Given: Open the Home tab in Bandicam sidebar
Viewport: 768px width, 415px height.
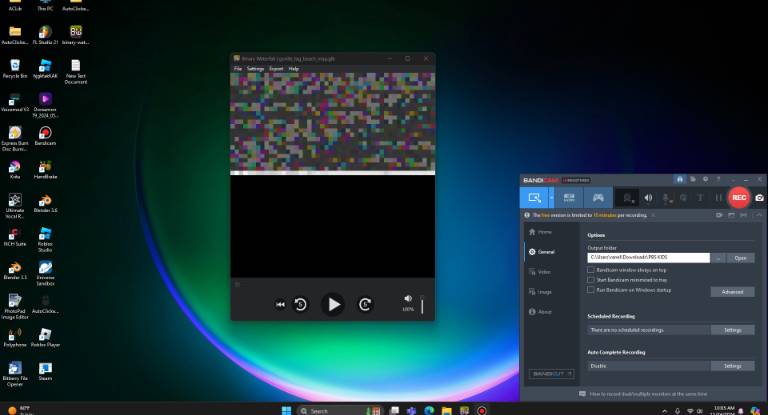Looking at the screenshot, I should pos(540,232).
